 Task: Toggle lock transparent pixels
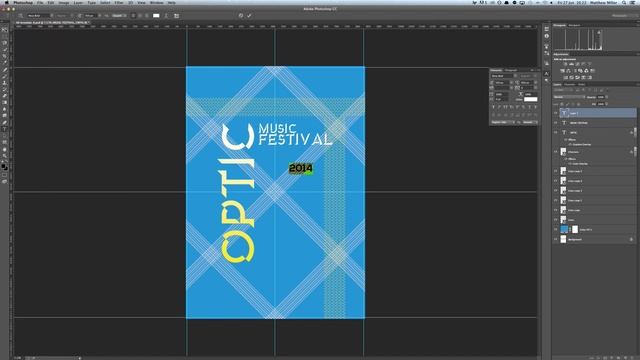562,104
